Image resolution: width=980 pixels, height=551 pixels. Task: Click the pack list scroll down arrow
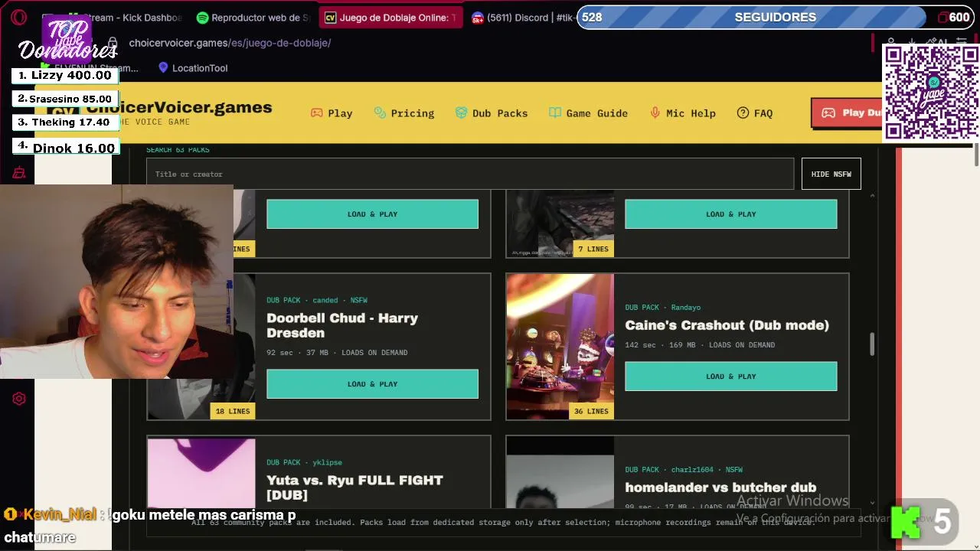point(872,502)
